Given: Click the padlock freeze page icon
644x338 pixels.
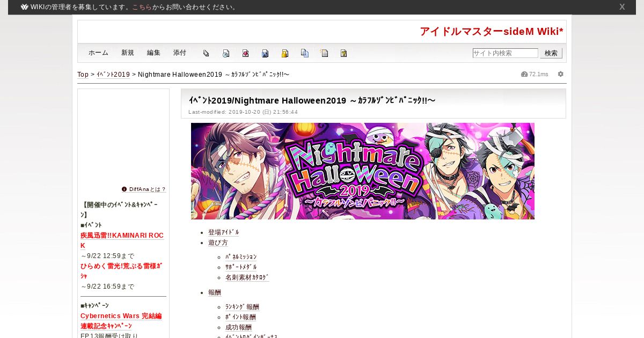Looking at the screenshot, I should coord(285,53).
